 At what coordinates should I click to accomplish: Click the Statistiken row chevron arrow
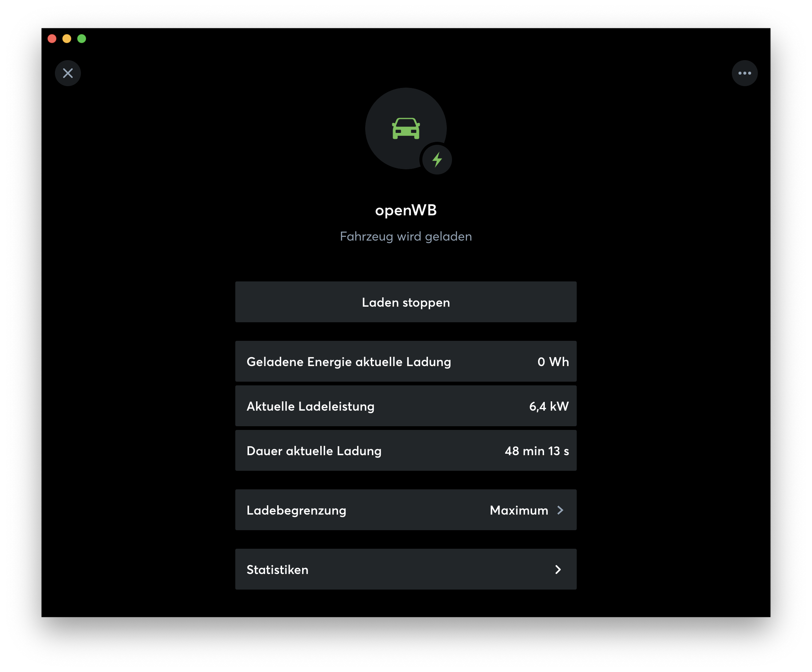pyautogui.click(x=558, y=570)
